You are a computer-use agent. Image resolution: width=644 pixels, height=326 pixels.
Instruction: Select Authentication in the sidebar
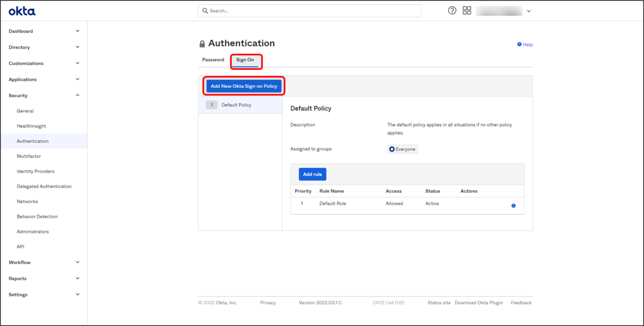[x=33, y=141]
